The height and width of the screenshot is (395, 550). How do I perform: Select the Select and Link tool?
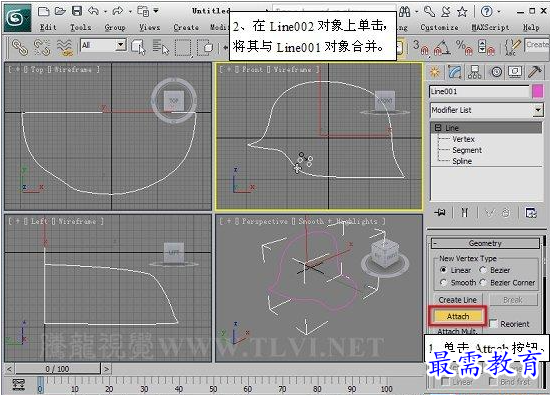pyautogui.click(x=20, y=47)
